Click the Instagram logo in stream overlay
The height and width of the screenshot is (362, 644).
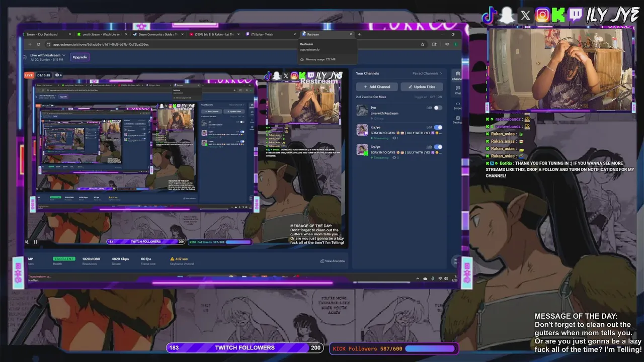pyautogui.click(x=542, y=15)
